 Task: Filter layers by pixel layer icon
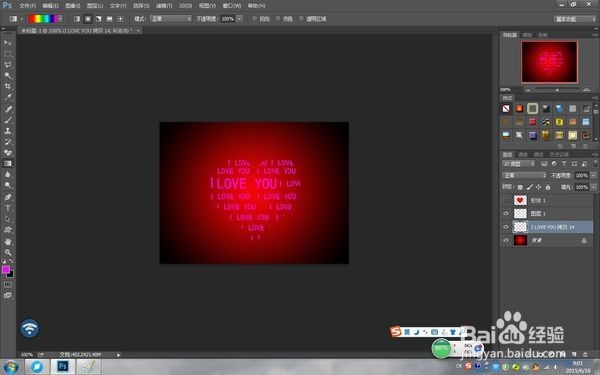[x=544, y=163]
